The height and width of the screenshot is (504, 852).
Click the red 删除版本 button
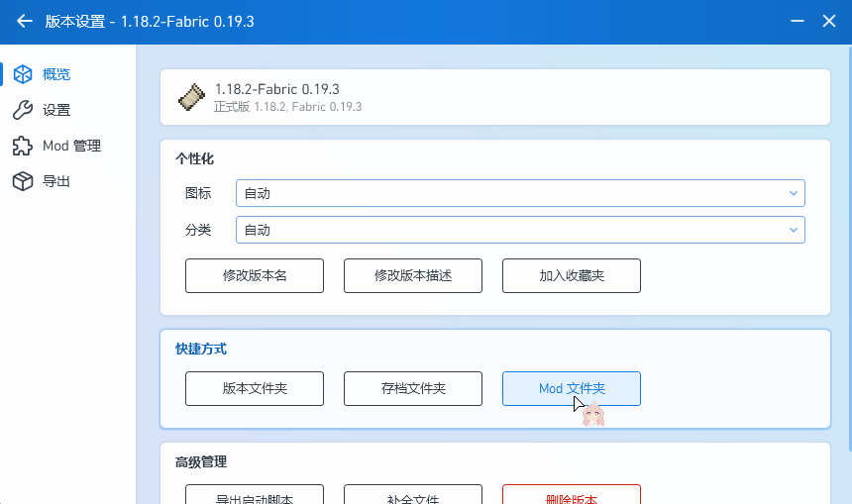pyautogui.click(x=572, y=495)
